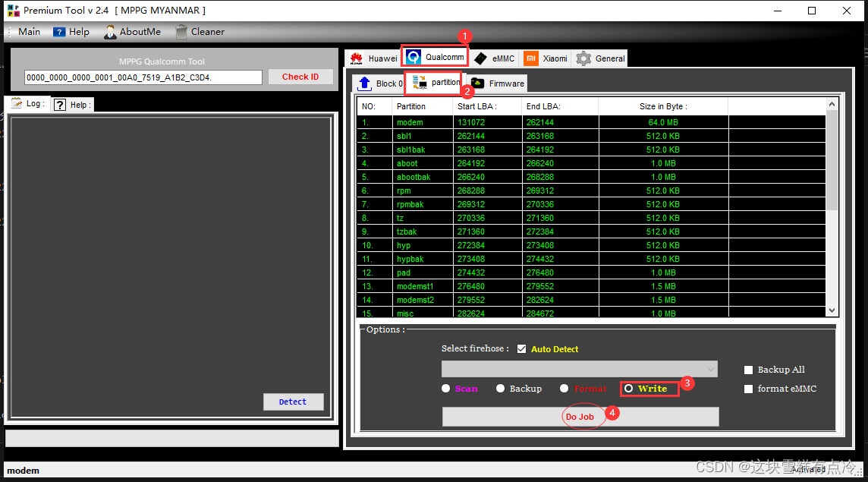The width and height of the screenshot is (868, 482).
Task: Select the rpm partition row
Action: 591,191
